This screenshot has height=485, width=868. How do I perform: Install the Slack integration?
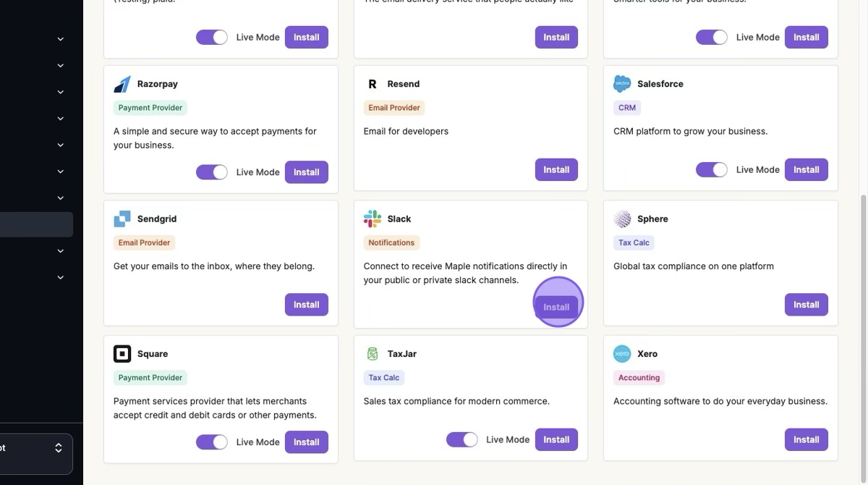[556, 307]
